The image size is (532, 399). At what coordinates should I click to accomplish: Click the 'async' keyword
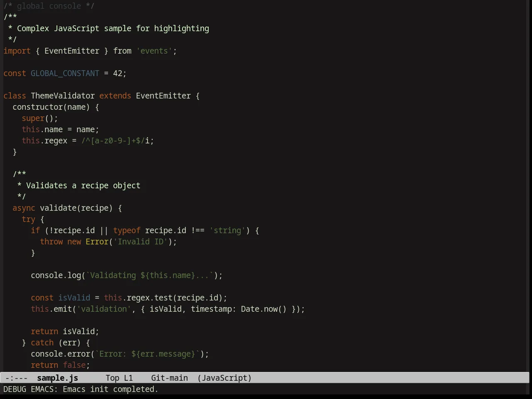[24, 208]
